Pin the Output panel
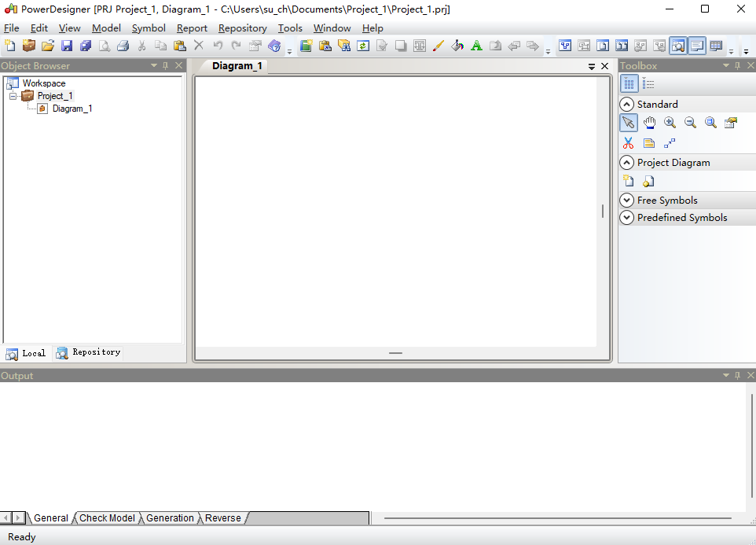756x545 pixels. click(737, 375)
